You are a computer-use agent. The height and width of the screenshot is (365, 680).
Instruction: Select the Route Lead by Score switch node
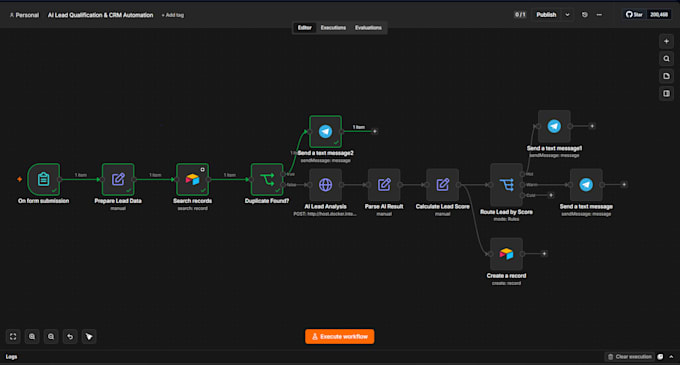506,185
